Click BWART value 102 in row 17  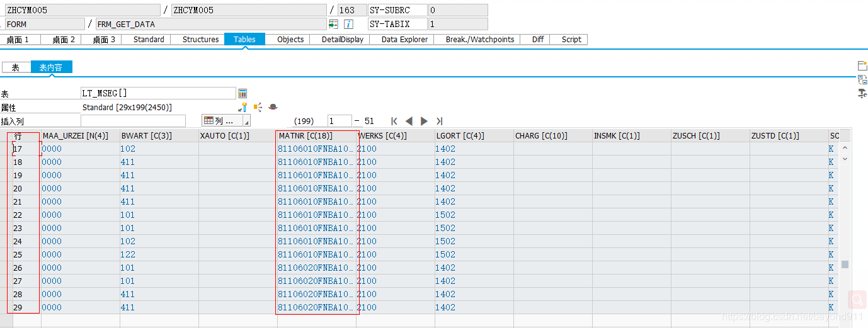click(x=128, y=149)
